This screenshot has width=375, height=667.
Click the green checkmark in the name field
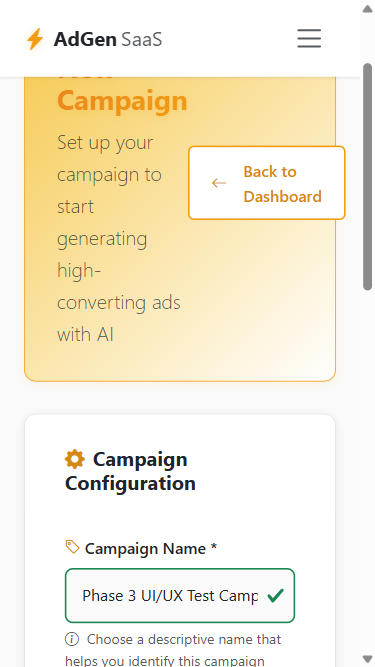coord(276,596)
